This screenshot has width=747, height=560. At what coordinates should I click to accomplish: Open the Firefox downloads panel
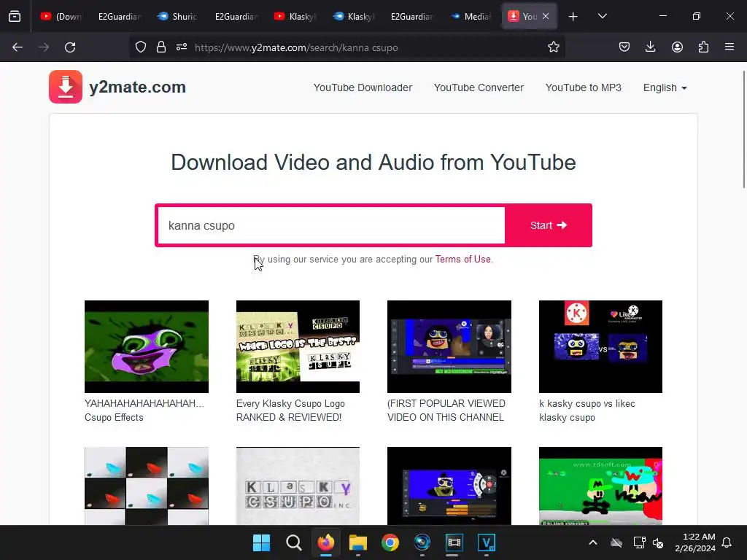pyautogui.click(x=650, y=47)
